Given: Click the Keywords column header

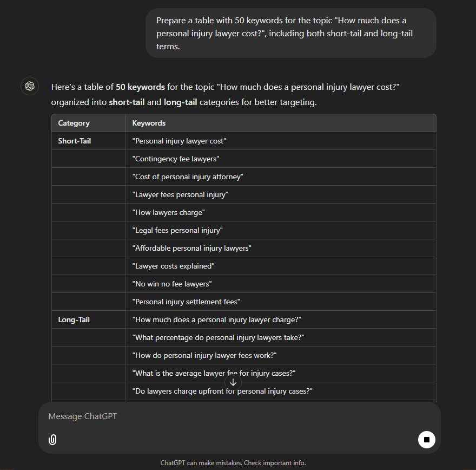Looking at the screenshot, I should coord(281,123).
